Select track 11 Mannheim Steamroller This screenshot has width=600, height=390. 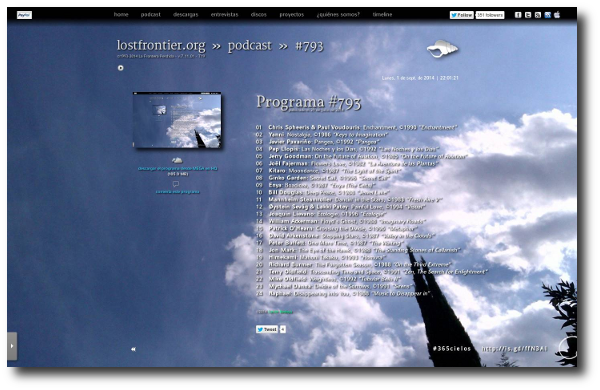[349, 199]
